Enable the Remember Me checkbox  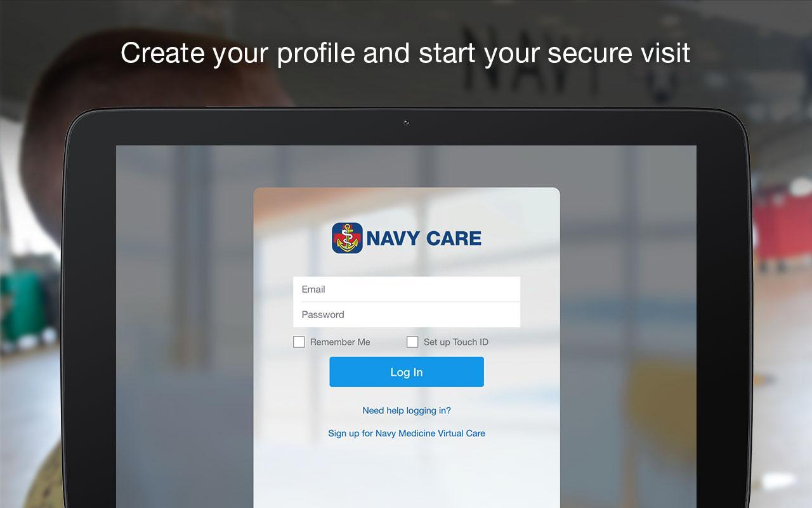[x=299, y=342]
